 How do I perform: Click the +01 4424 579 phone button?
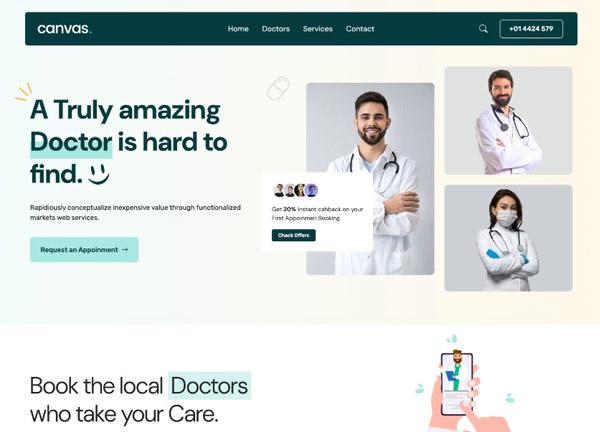coord(531,29)
